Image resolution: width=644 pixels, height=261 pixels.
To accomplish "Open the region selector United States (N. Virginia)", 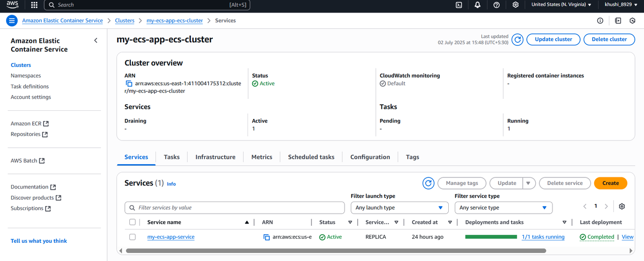I will (561, 5).
